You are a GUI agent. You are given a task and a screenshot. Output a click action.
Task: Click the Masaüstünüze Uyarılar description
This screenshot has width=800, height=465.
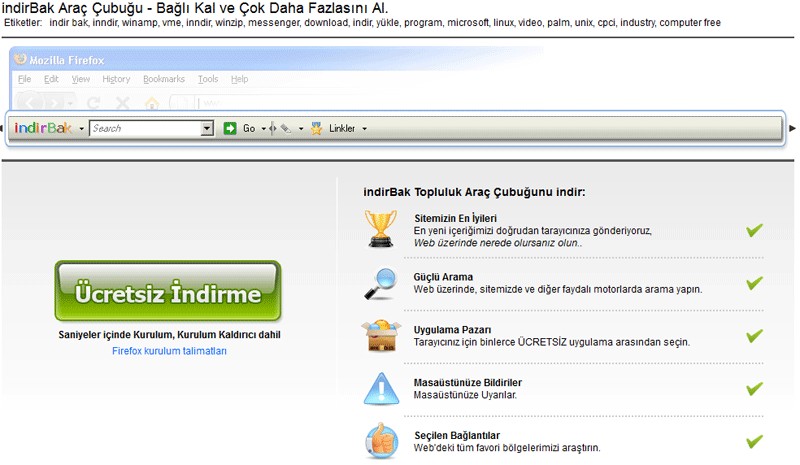[465, 395]
